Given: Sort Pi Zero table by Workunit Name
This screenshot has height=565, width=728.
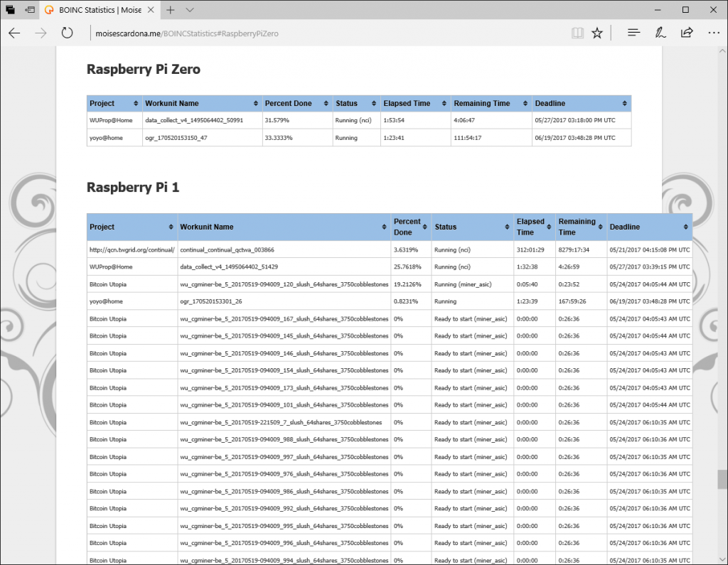Looking at the screenshot, I should pyautogui.click(x=202, y=104).
